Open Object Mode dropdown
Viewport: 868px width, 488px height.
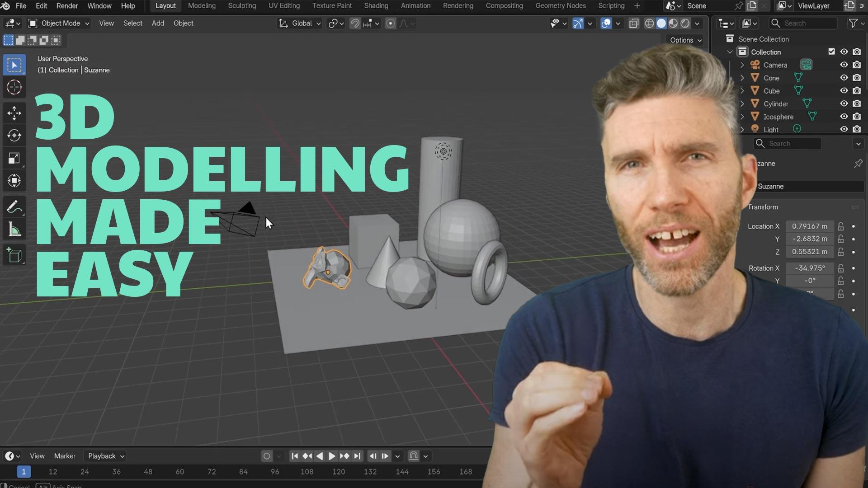59,23
